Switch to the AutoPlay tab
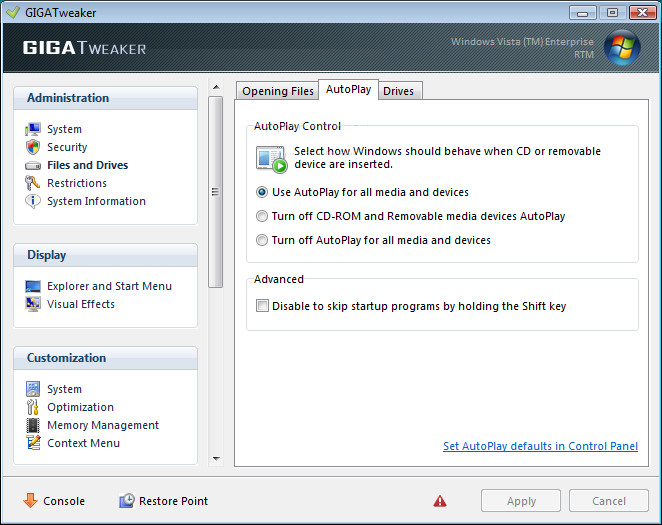The width and height of the screenshot is (662, 525). pos(348,89)
